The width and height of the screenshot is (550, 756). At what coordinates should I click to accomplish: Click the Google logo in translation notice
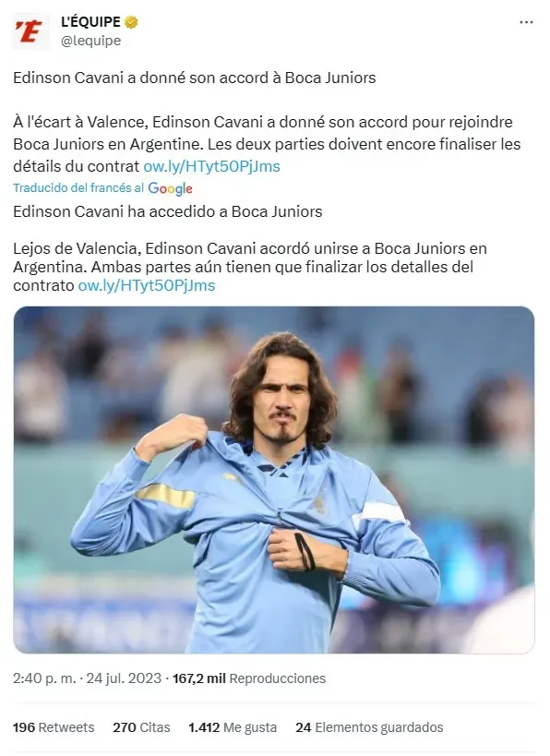click(170, 188)
